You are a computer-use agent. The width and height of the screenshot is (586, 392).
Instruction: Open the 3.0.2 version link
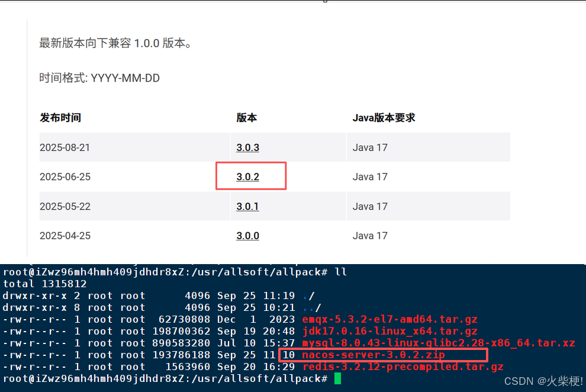point(247,176)
